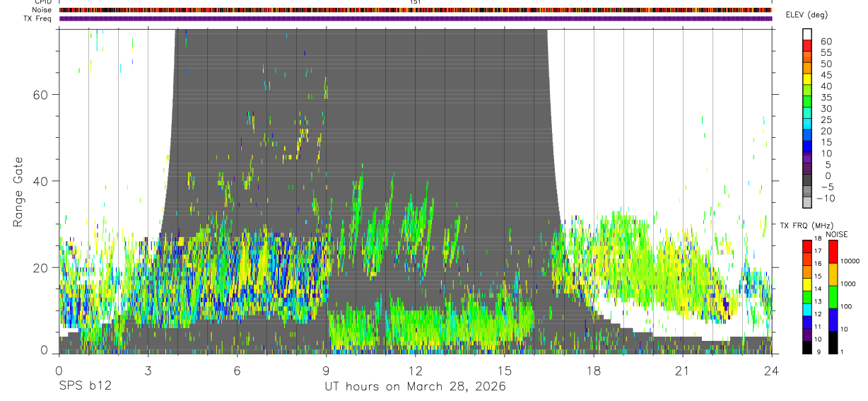Viewport: 868px width, 401px height.
Task: Click x-axis tick label '9'
Action: coord(327,371)
